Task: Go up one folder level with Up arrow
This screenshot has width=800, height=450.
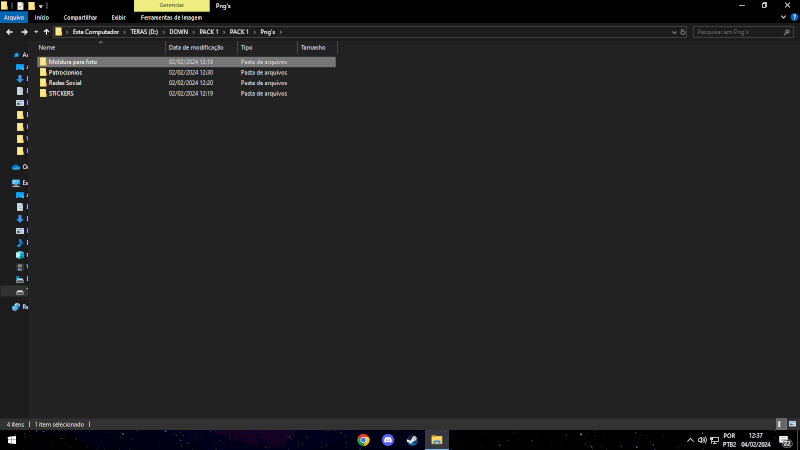Action: (46, 32)
